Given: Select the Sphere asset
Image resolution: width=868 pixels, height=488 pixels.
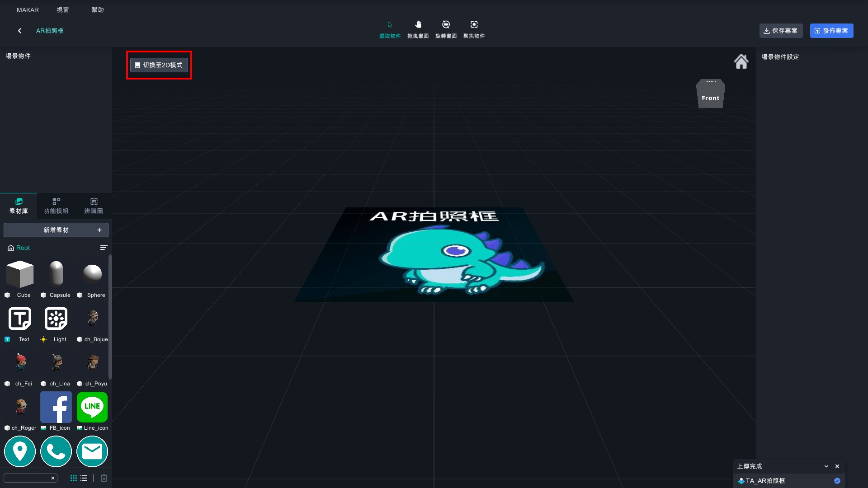Looking at the screenshot, I should [x=92, y=274].
